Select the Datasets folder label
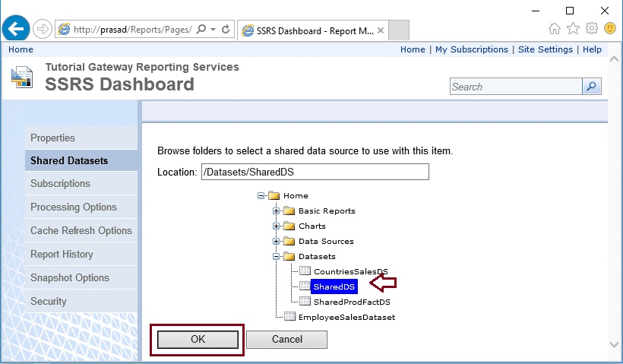Image resolution: width=623 pixels, height=364 pixels. pyautogui.click(x=317, y=257)
